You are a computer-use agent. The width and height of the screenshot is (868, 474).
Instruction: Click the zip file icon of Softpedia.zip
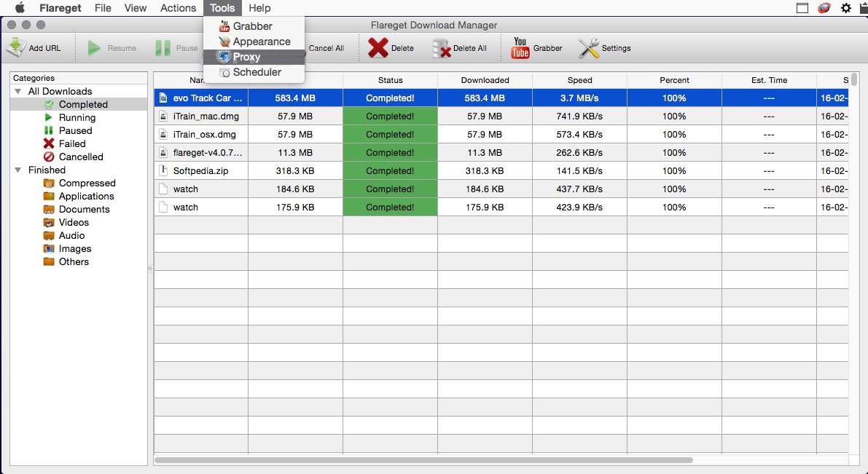coord(163,171)
